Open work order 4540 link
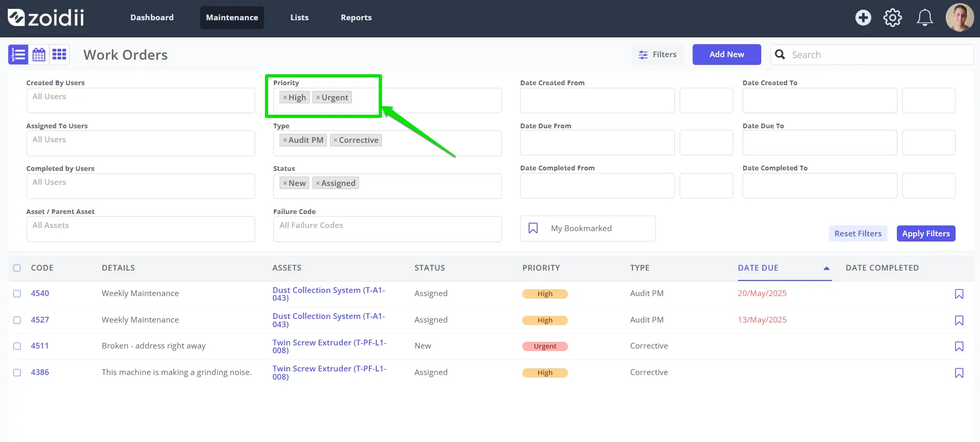Screen dimensions: 980x442 pos(40,293)
